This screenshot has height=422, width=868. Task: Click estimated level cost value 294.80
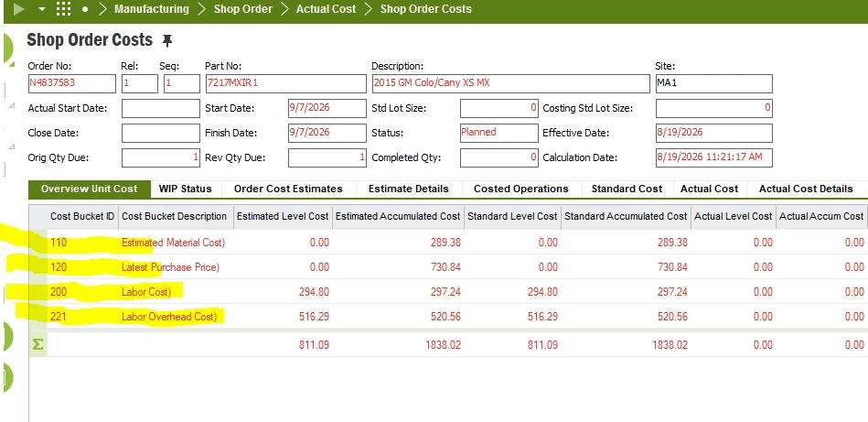click(315, 292)
